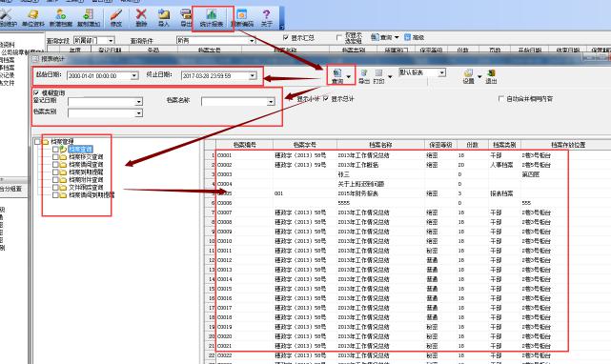Select the 档案查询 tree item
Viewport: 611px width, 364px height.
pos(81,149)
